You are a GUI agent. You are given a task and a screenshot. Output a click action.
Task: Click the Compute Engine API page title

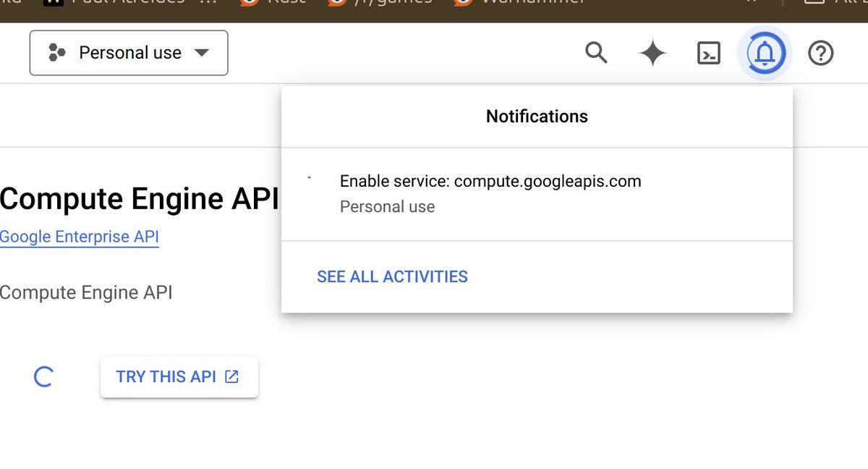(140, 199)
